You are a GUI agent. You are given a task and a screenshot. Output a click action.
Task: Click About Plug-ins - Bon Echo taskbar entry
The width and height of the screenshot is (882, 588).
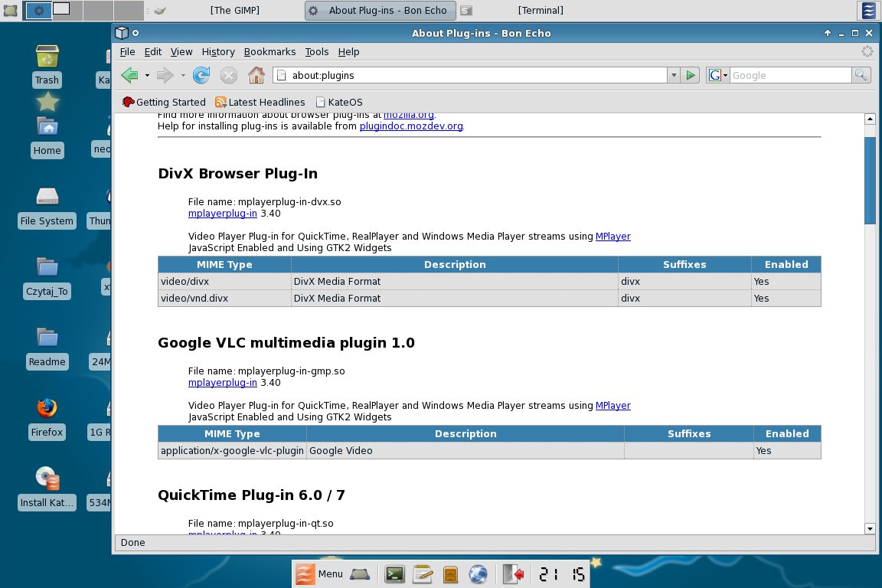(x=381, y=10)
